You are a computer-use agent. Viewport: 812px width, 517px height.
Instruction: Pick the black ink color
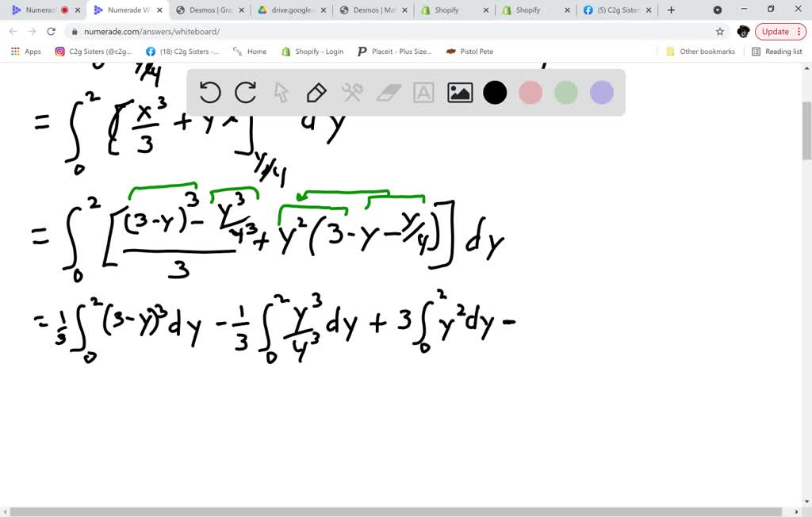[x=495, y=93]
